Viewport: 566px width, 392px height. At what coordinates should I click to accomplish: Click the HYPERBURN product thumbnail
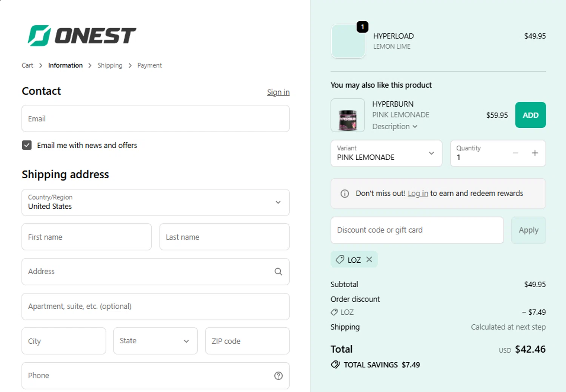coord(348,115)
